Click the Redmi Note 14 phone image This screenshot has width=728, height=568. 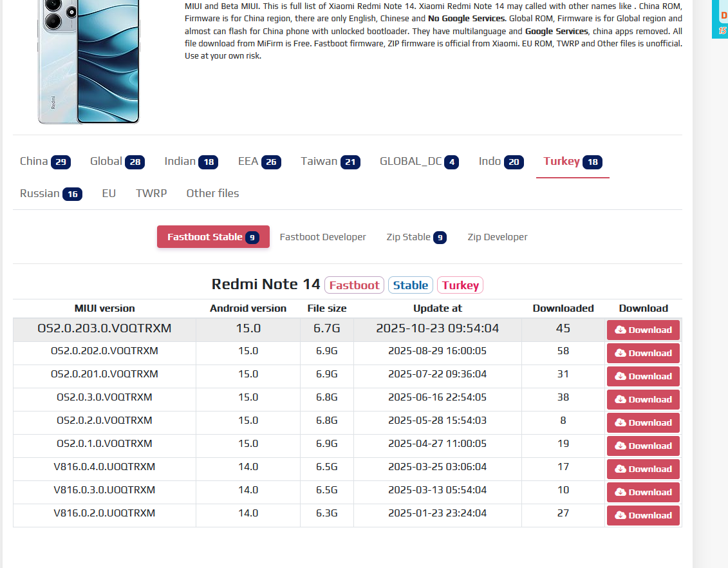click(89, 62)
